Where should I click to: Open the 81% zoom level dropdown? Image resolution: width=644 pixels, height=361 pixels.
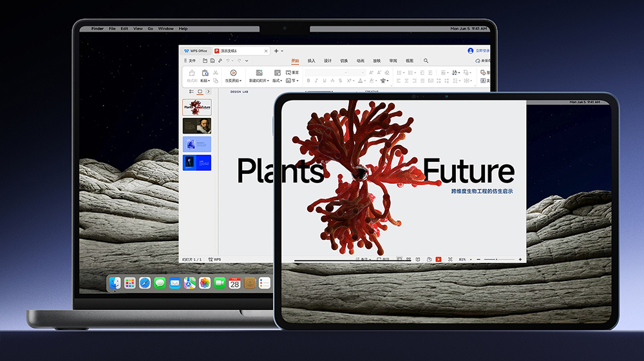(471, 259)
